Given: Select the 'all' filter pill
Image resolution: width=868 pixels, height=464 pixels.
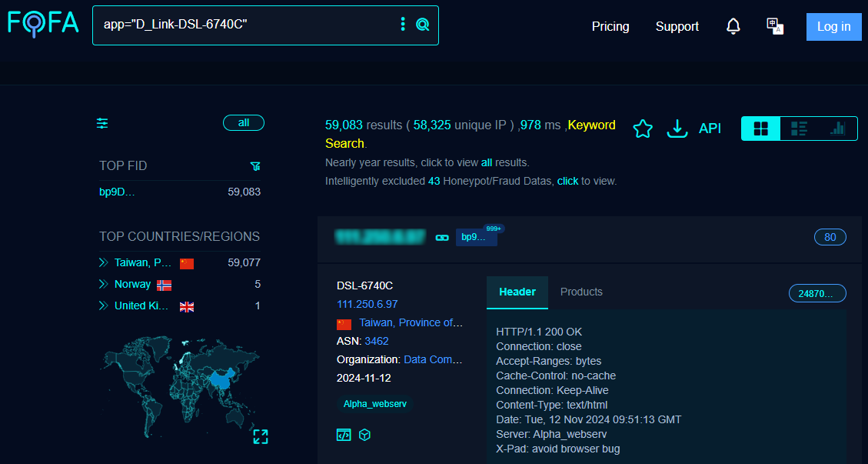Looking at the screenshot, I should tap(244, 123).
